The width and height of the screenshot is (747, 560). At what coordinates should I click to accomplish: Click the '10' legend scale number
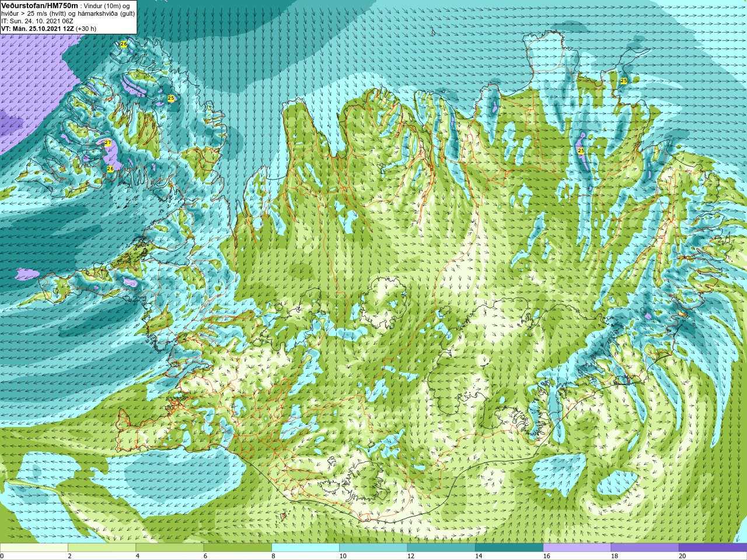tap(343, 556)
